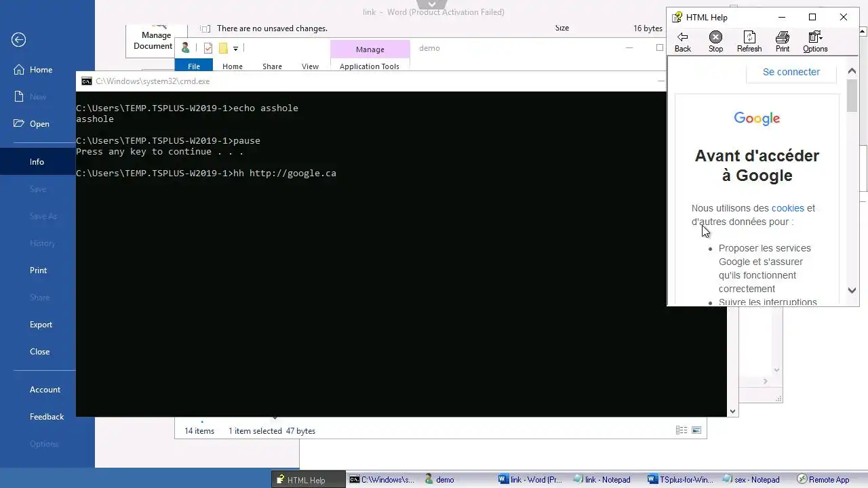Open Print in Word backstage sidebar

point(38,270)
